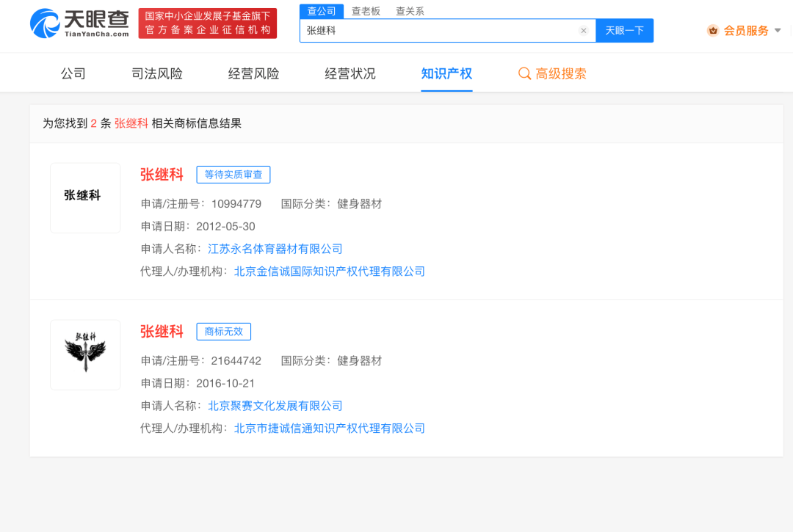The image size is (793, 532).
Task: Open agent 北京市捷诚信通知识产权代理有限公司
Action: click(x=329, y=429)
